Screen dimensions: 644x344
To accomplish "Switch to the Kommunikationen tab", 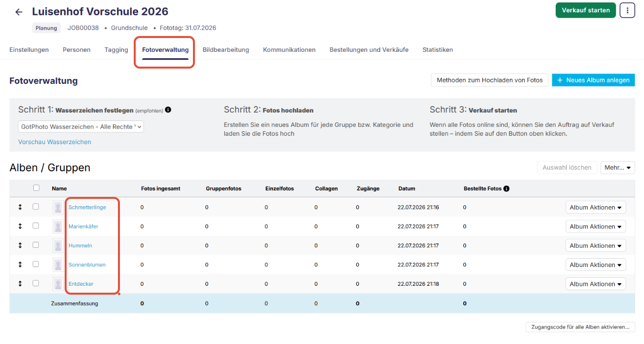I will (x=289, y=50).
